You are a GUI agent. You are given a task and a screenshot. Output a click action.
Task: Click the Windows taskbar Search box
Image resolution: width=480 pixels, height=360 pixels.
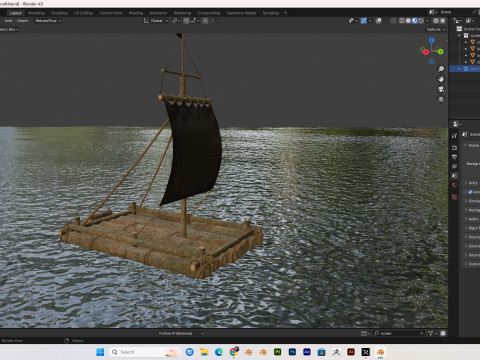pyautogui.click(x=145, y=352)
